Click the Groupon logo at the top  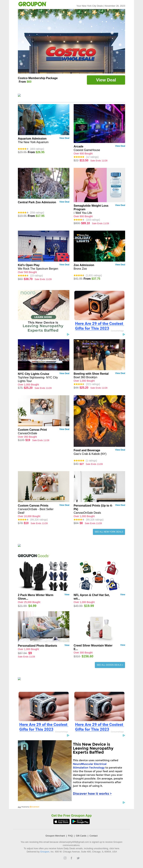coord(32,4)
